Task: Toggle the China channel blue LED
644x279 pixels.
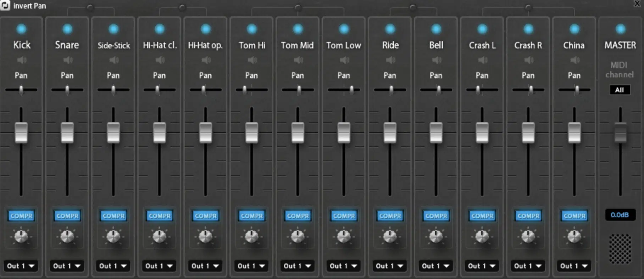Action: click(x=574, y=29)
